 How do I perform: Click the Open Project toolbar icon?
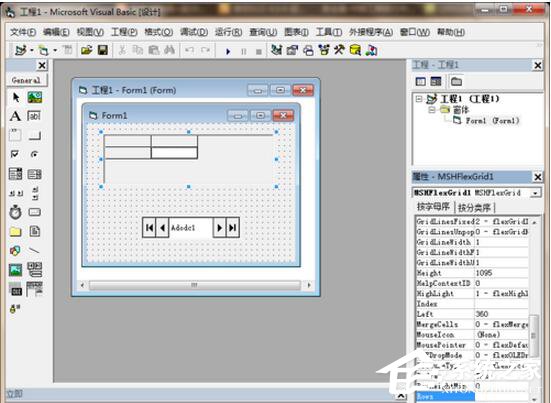point(86,51)
